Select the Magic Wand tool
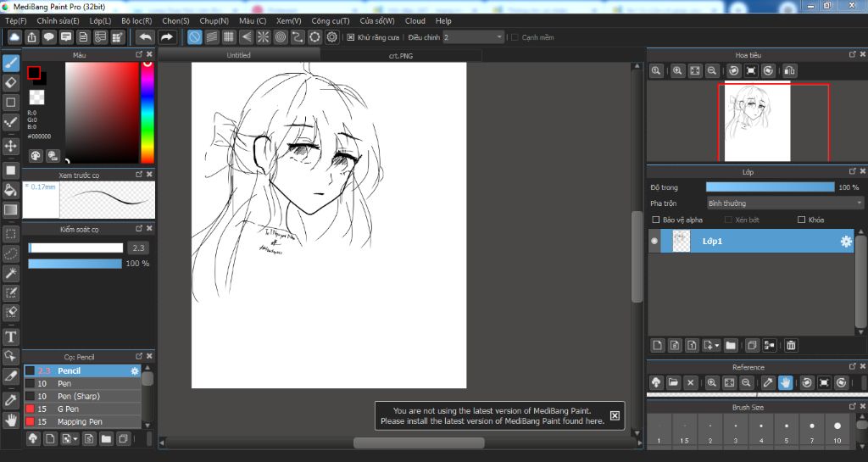The width and height of the screenshot is (868, 462). pyautogui.click(x=10, y=273)
